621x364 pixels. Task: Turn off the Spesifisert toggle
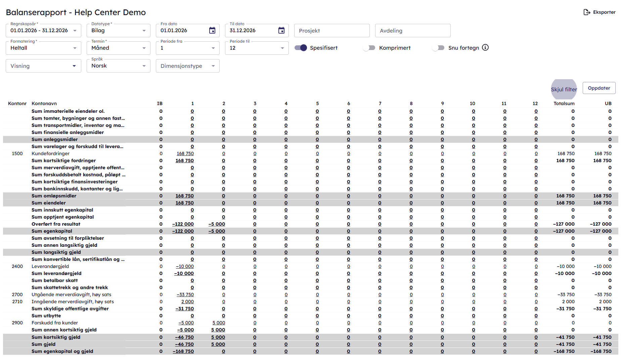(301, 48)
